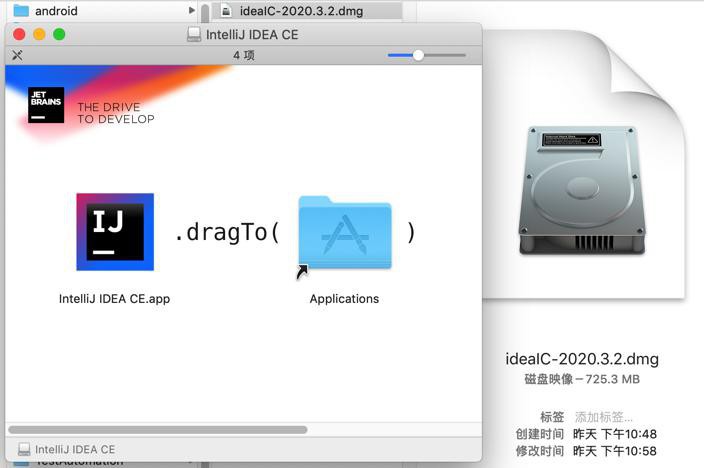Viewport: 704px width, 468px height.
Task: Close the IntelliJ IDEA CE window
Action: 19,35
